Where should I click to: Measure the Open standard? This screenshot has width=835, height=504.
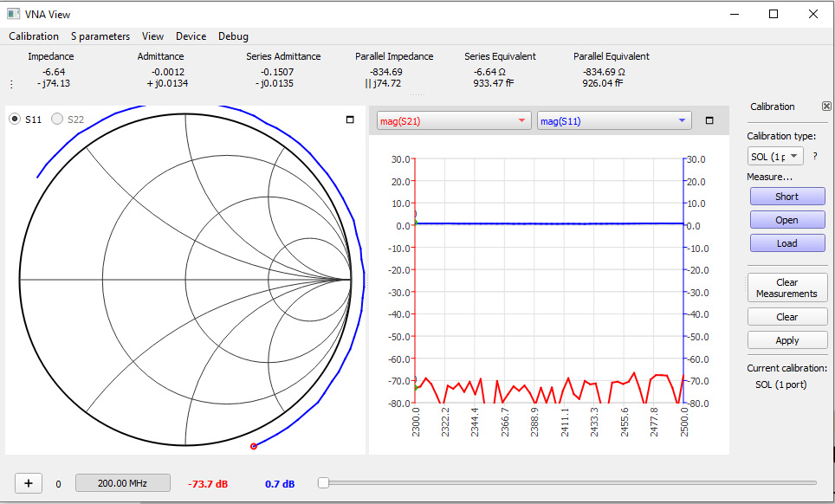coord(787,220)
